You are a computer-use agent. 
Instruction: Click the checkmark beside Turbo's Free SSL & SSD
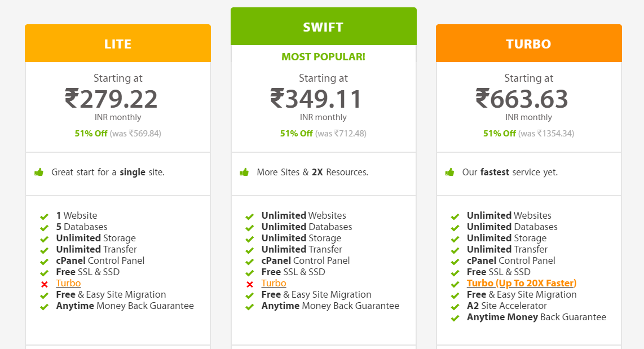[455, 273]
